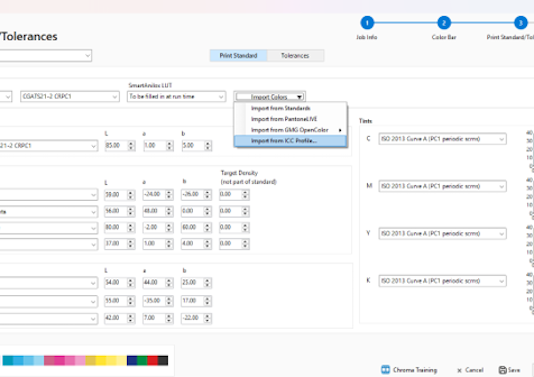
Task: Open the SmartAnilox LUT dropdown
Action: pyautogui.click(x=176, y=97)
